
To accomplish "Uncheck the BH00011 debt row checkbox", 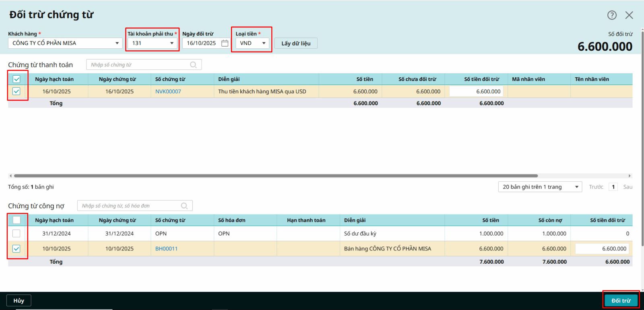I will [x=17, y=249].
